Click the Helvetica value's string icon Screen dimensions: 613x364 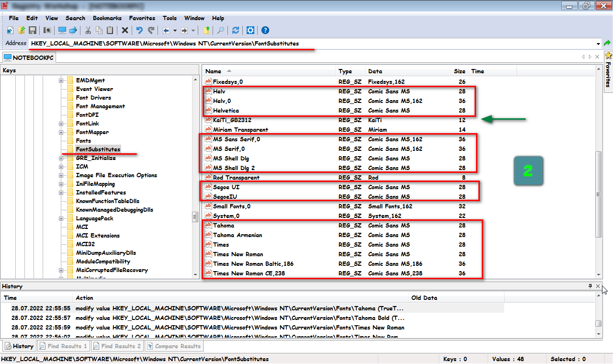[x=208, y=111]
